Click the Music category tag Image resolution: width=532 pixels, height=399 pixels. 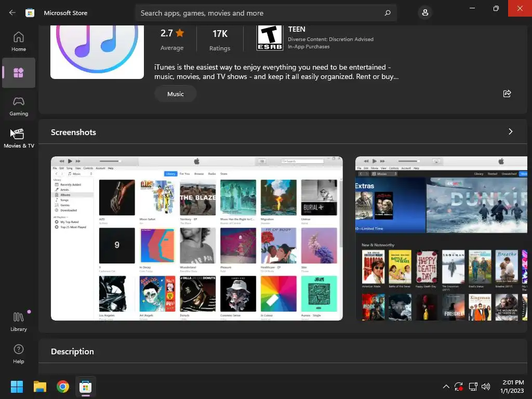176,94
